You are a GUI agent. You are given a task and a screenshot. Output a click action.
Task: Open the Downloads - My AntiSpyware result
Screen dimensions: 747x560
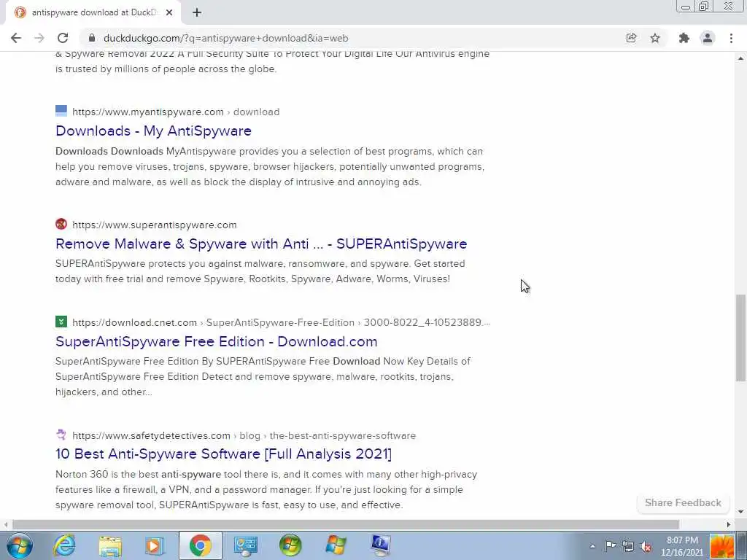pyautogui.click(x=153, y=131)
